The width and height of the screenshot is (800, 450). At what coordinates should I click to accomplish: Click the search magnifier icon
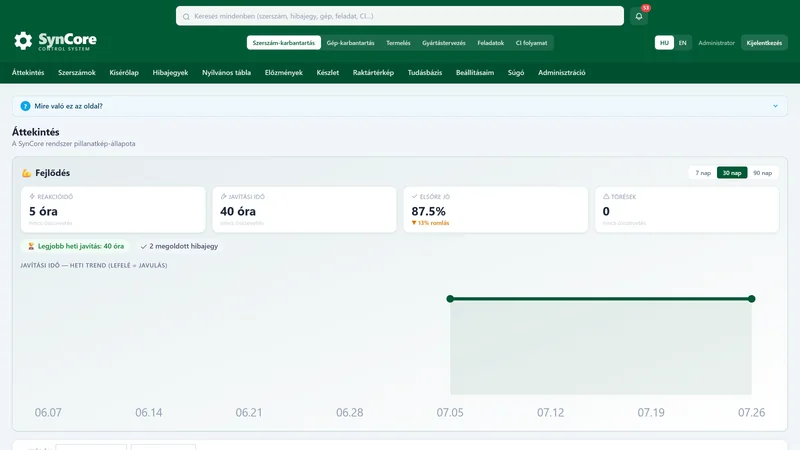[x=186, y=16]
